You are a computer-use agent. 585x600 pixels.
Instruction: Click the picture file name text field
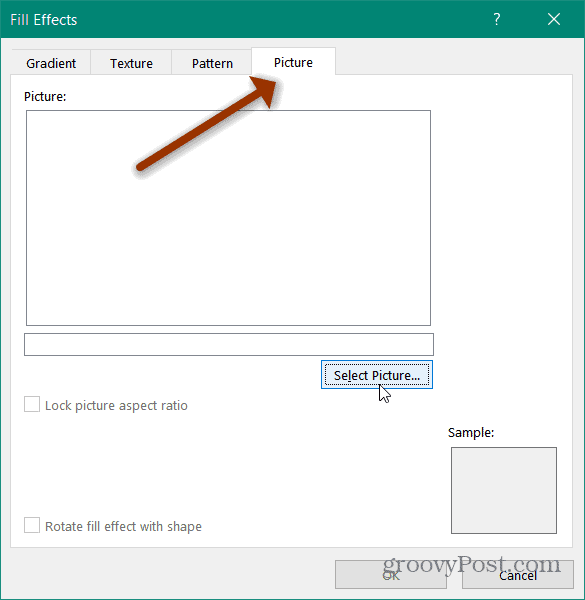(229, 344)
